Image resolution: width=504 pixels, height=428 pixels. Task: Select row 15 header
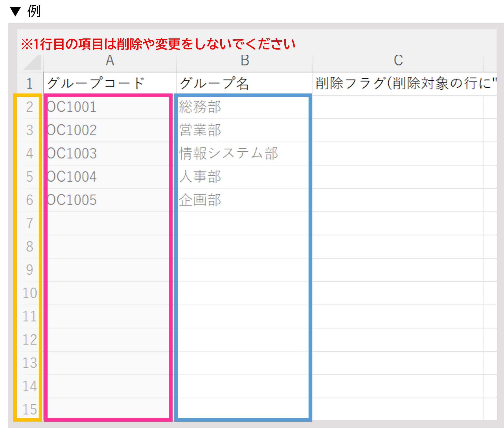click(30, 409)
